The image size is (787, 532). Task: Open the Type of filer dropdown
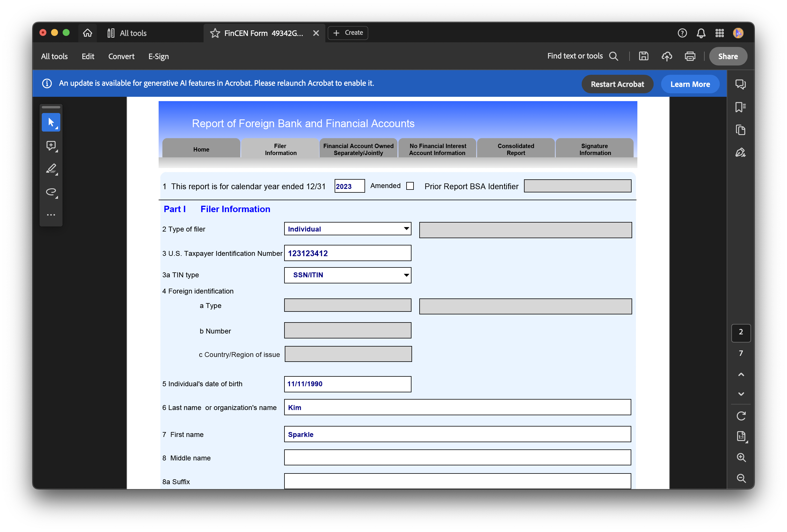[406, 229]
